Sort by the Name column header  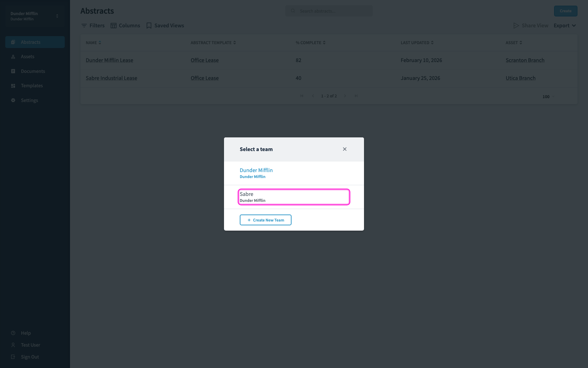coord(93,43)
